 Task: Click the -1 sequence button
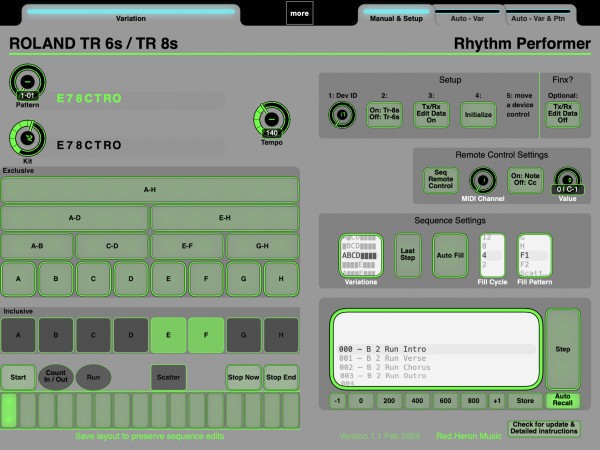(x=337, y=401)
